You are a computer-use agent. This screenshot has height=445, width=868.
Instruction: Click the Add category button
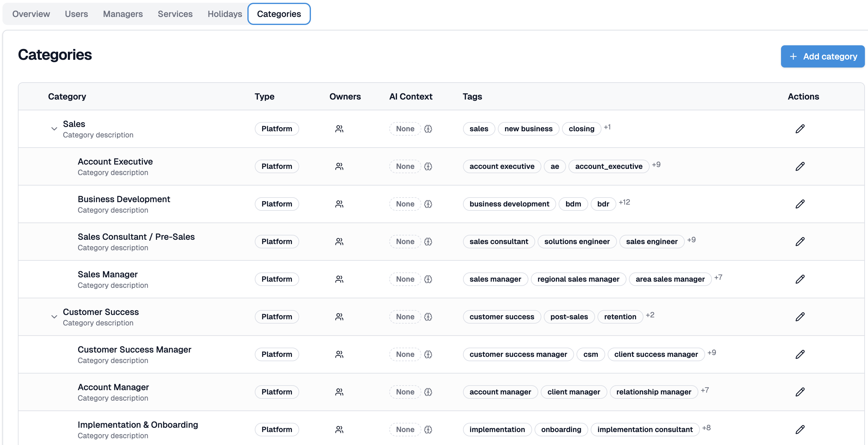[823, 56]
